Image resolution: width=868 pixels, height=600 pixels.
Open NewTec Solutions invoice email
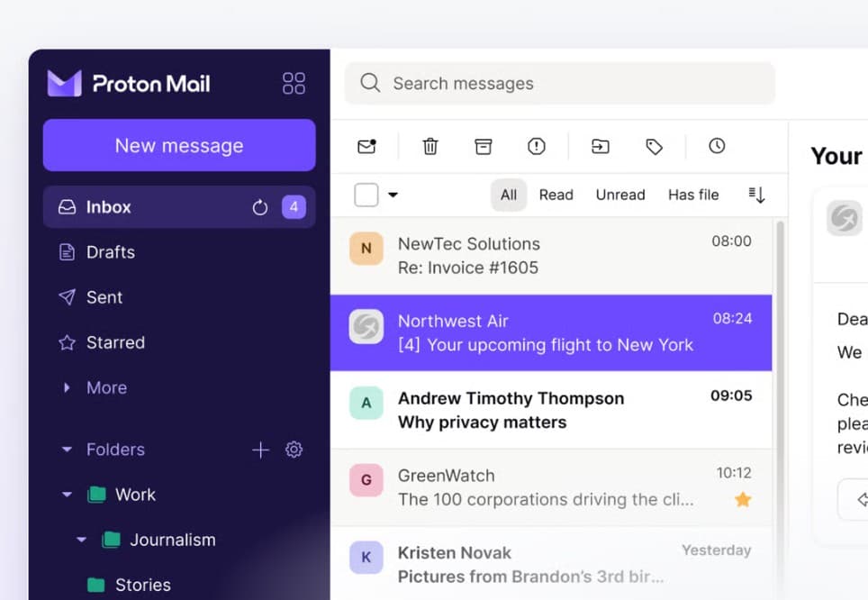[551, 256]
